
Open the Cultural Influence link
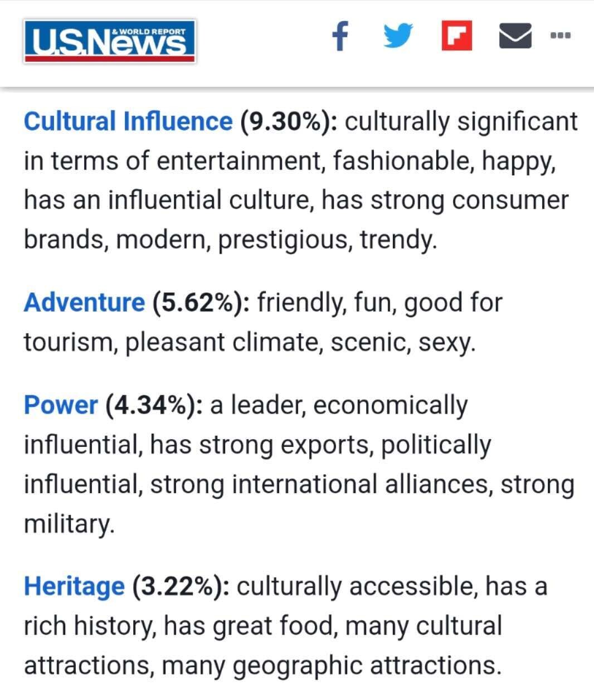click(x=128, y=121)
